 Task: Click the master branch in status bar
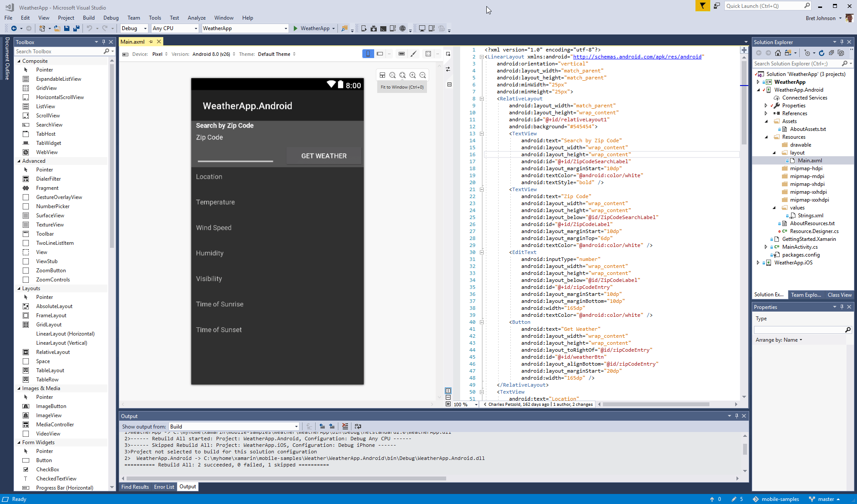point(825,499)
